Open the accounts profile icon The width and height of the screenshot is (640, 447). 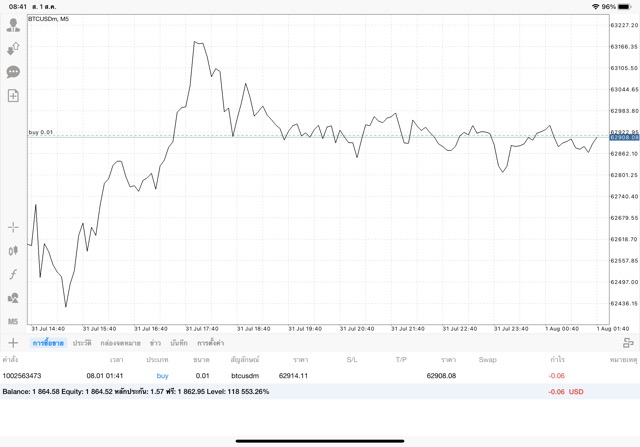[x=13, y=25]
